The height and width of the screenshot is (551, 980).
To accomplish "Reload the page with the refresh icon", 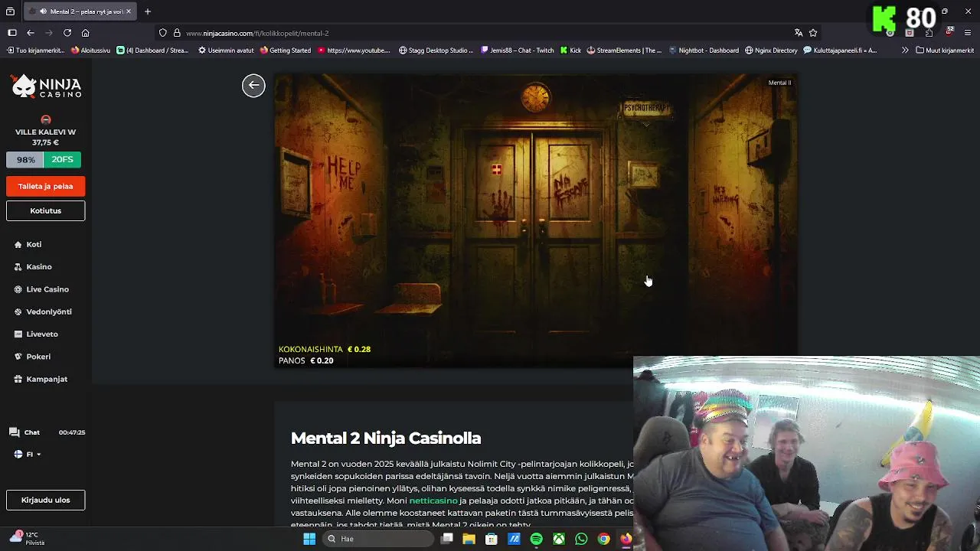I will click(x=67, y=33).
